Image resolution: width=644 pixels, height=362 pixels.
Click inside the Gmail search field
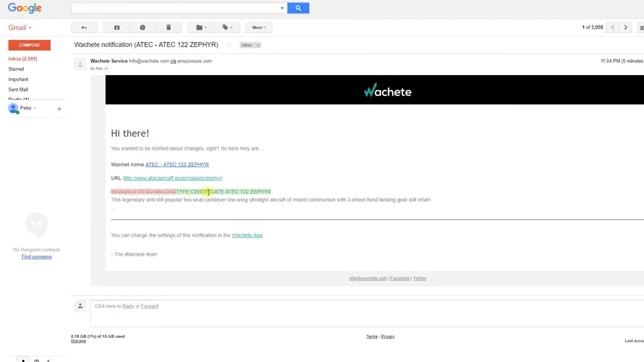(175, 8)
